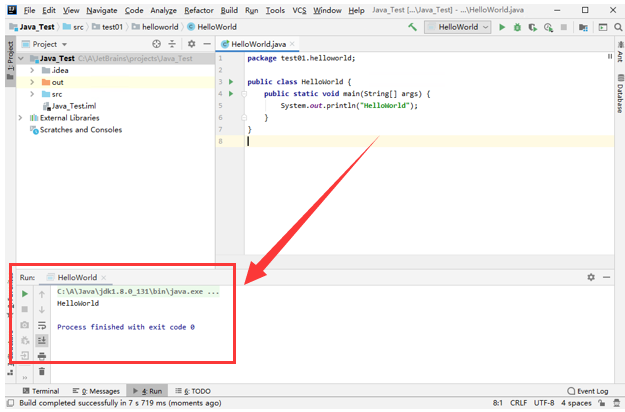Open the Refactor menu
This screenshot has height=412, width=625.
tap(199, 10)
